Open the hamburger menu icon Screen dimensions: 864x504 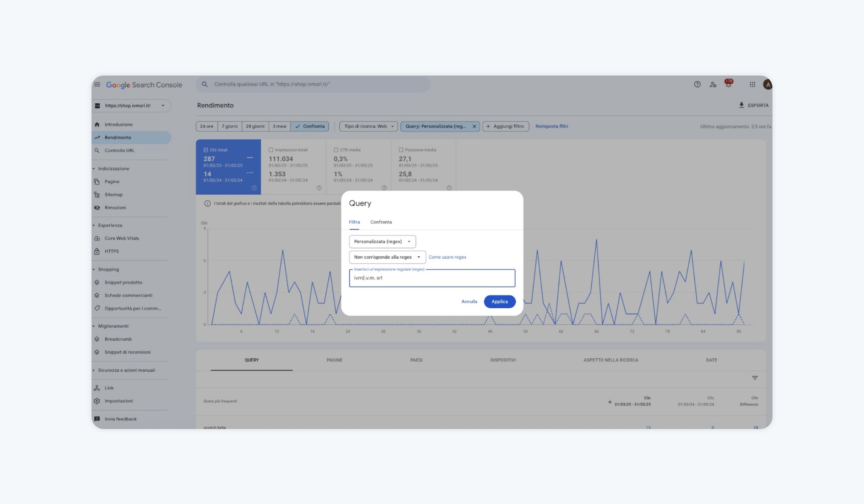coord(97,84)
